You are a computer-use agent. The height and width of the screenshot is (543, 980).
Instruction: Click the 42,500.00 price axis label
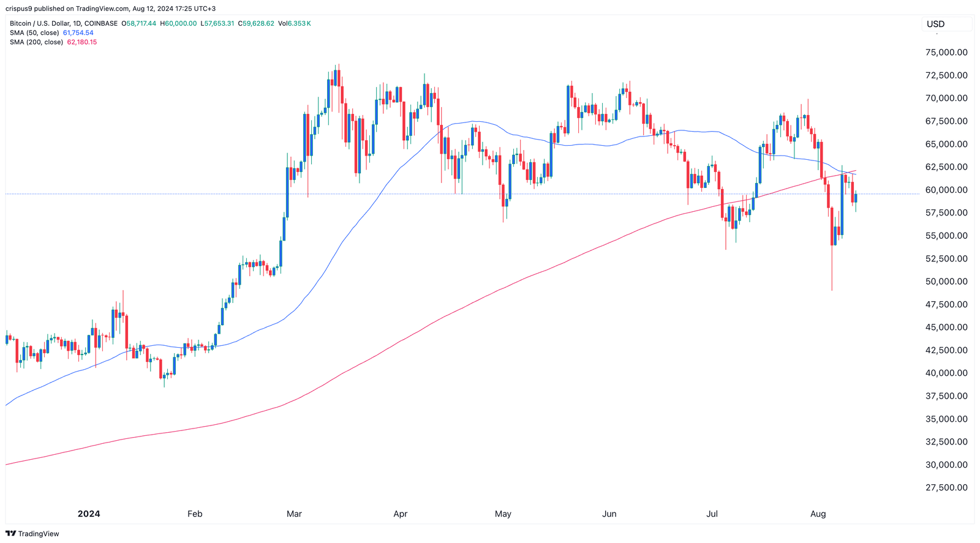[946, 350]
